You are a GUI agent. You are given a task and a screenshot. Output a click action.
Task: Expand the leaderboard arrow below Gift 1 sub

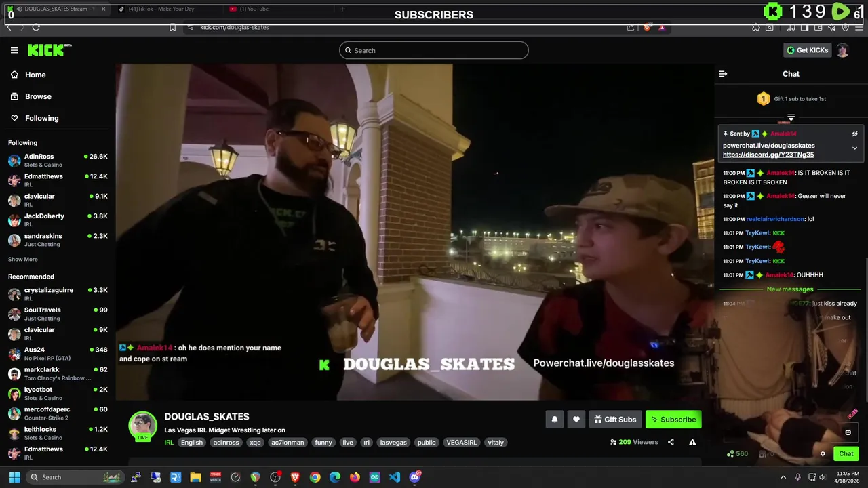point(791,117)
